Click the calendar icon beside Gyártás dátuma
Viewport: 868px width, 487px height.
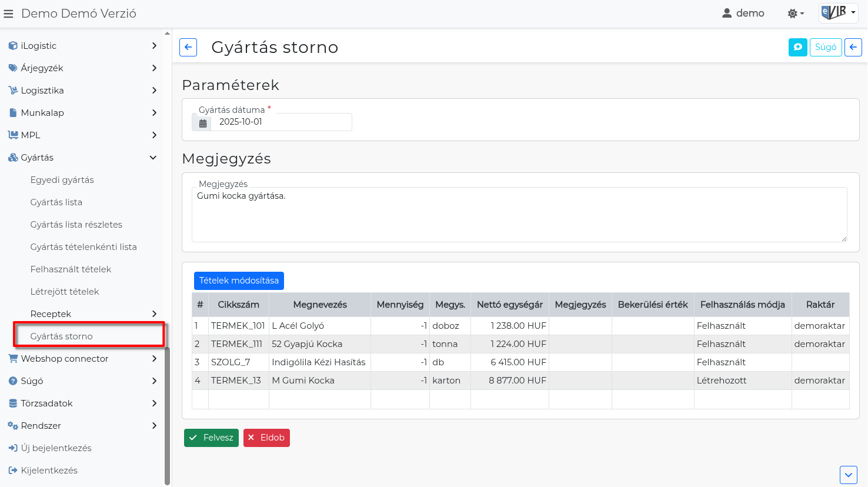tap(202, 123)
